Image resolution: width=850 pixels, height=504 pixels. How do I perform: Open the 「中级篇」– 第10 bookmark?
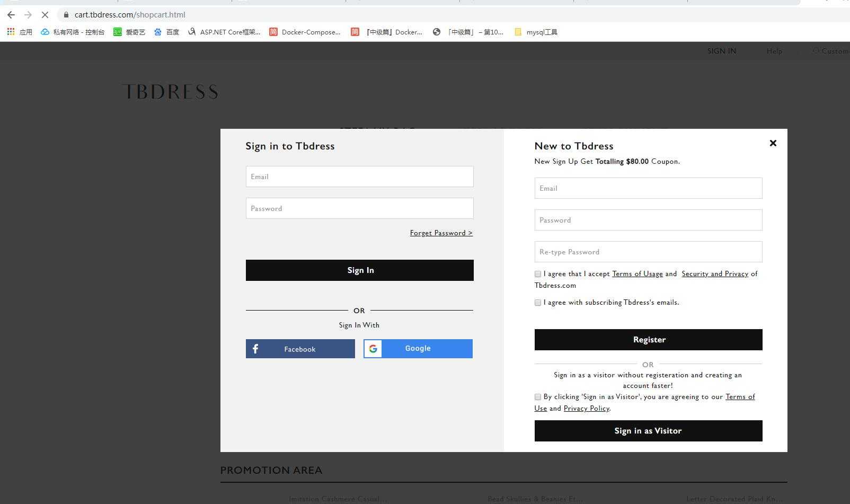tap(468, 32)
